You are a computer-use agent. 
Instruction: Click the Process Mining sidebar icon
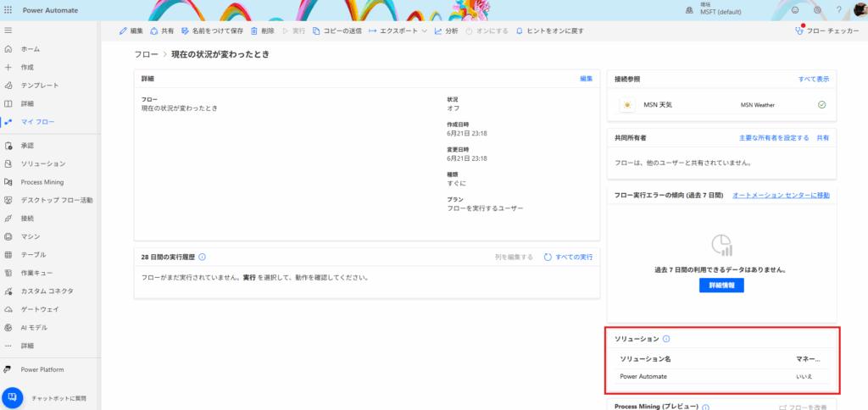pyautogui.click(x=8, y=182)
